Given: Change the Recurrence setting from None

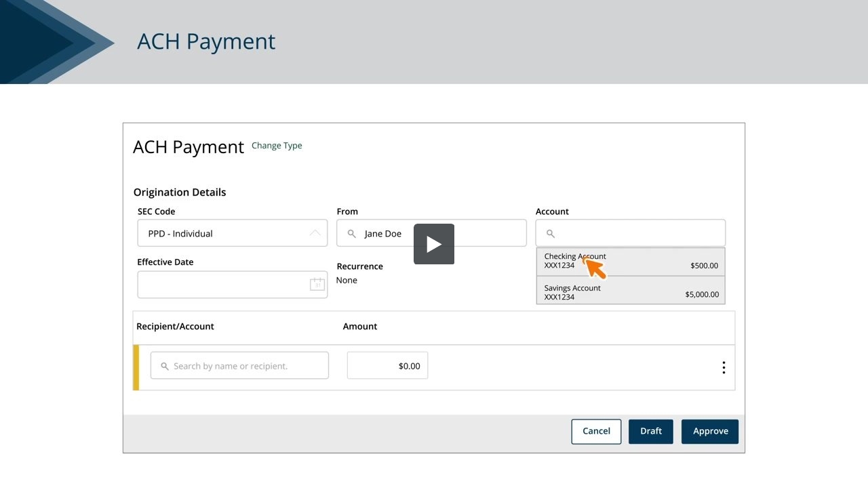Looking at the screenshot, I should (347, 280).
